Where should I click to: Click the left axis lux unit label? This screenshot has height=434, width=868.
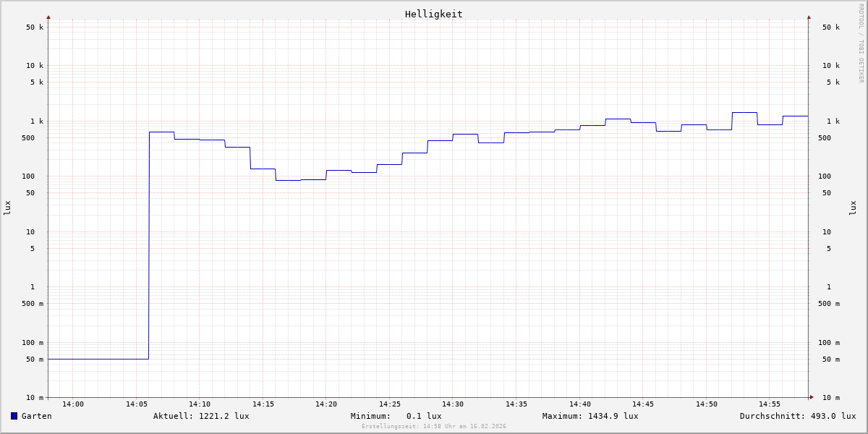coord(7,208)
